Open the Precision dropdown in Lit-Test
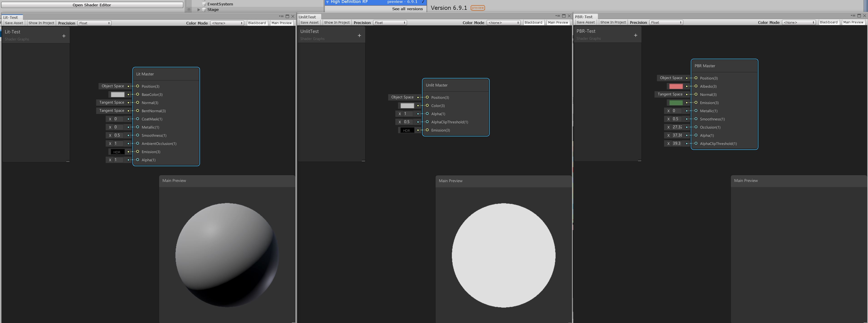This screenshot has width=868, height=323. tap(94, 23)
